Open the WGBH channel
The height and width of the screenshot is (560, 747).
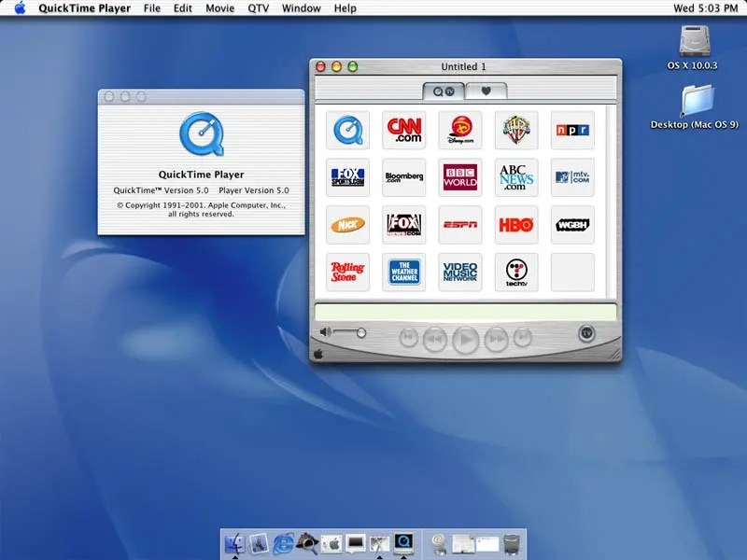tap(572, 225)
